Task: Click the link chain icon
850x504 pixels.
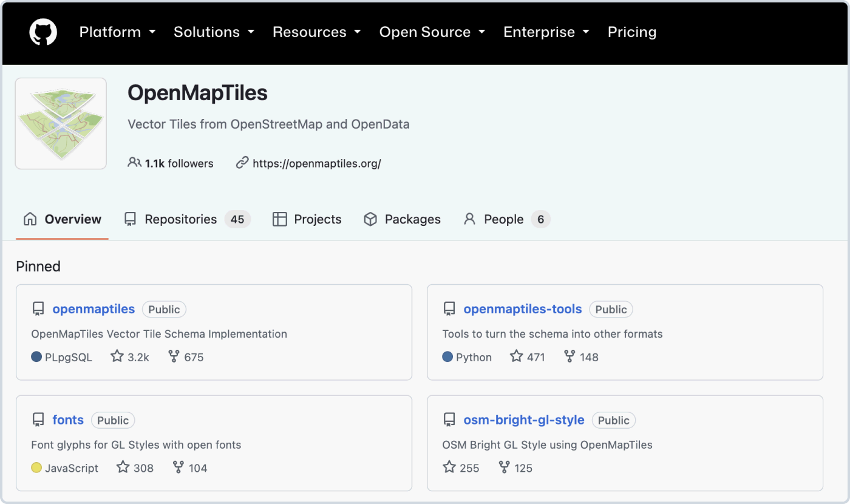Action: 242,163
